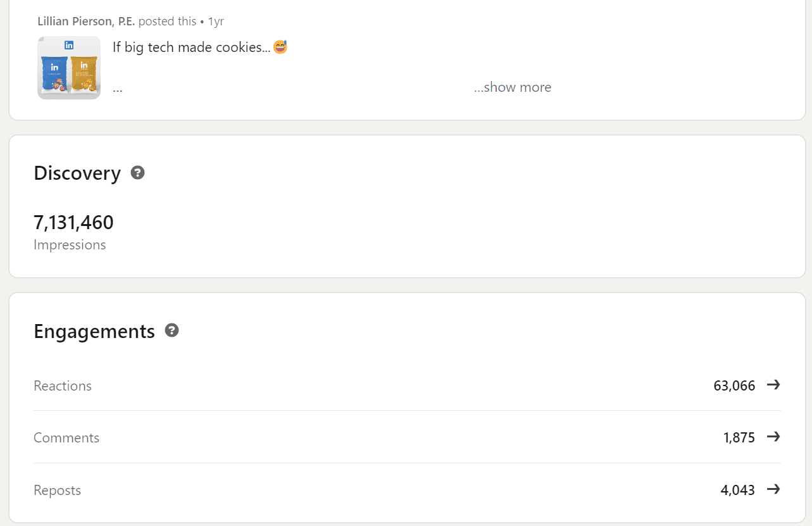Open Comments details via arrow icon

(773, 437)
